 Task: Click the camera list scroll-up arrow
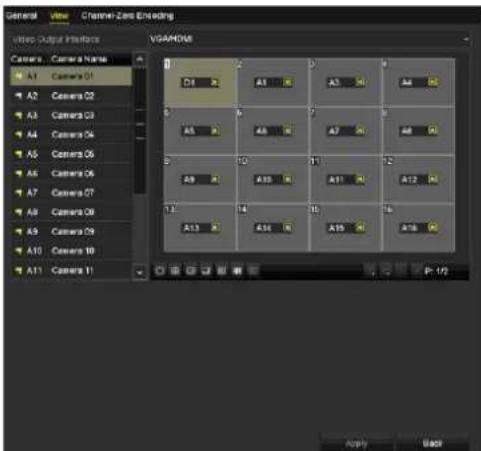click(140, 59)
